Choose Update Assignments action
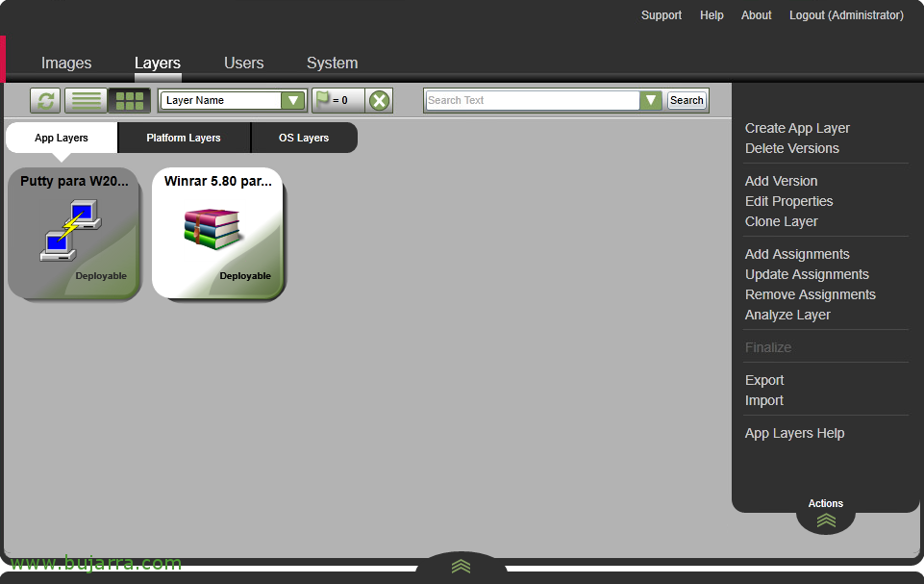924x584 pixels. pos(807,274)
